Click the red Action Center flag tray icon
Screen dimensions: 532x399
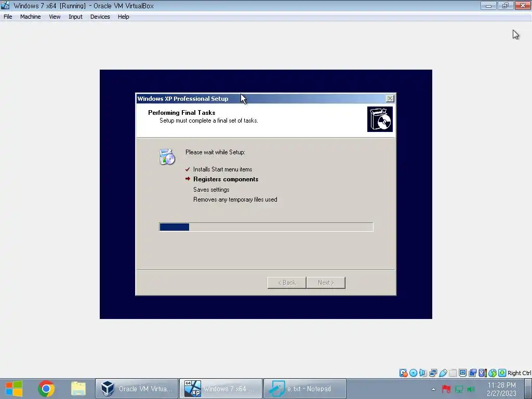point(446,389)
